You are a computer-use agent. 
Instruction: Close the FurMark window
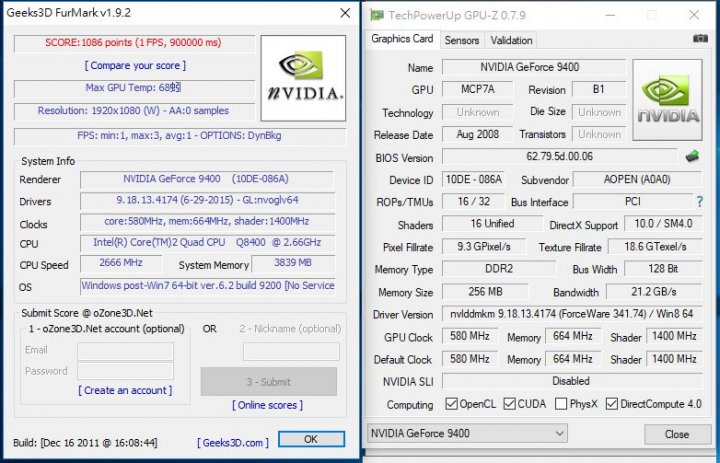click(345, 13)
